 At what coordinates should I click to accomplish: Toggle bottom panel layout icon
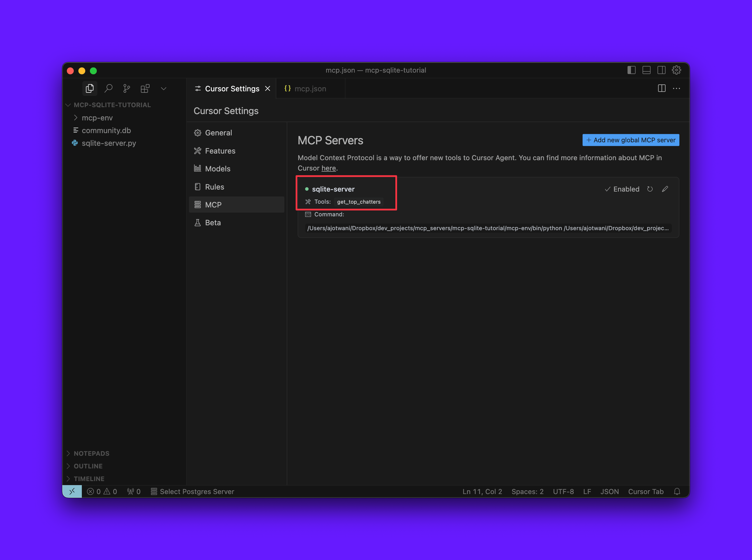(x=646, y=70)
